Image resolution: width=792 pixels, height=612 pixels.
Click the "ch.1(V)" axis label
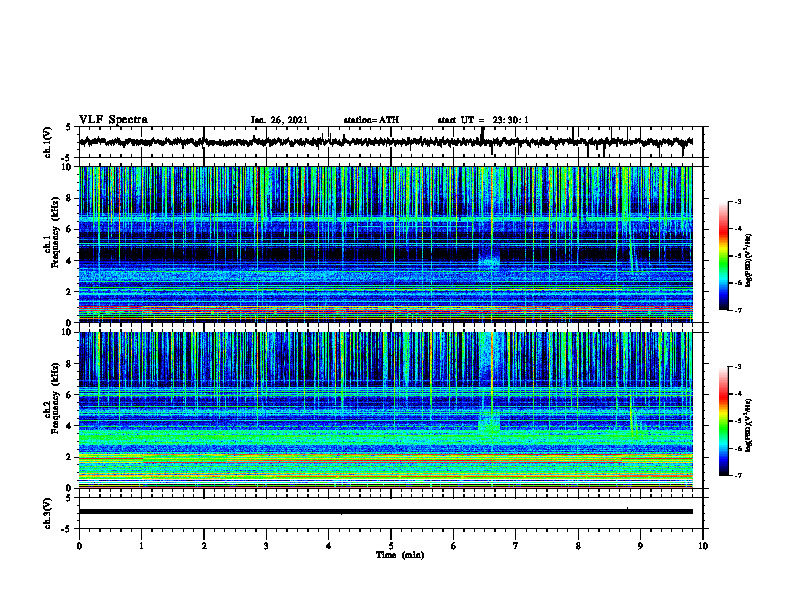click(x=48, y=142)
